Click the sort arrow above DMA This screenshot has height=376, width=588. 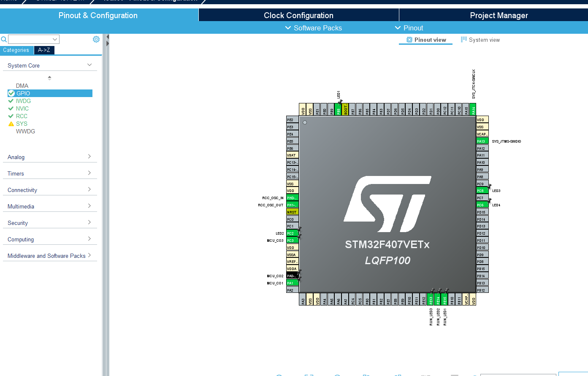click(49, 78)
